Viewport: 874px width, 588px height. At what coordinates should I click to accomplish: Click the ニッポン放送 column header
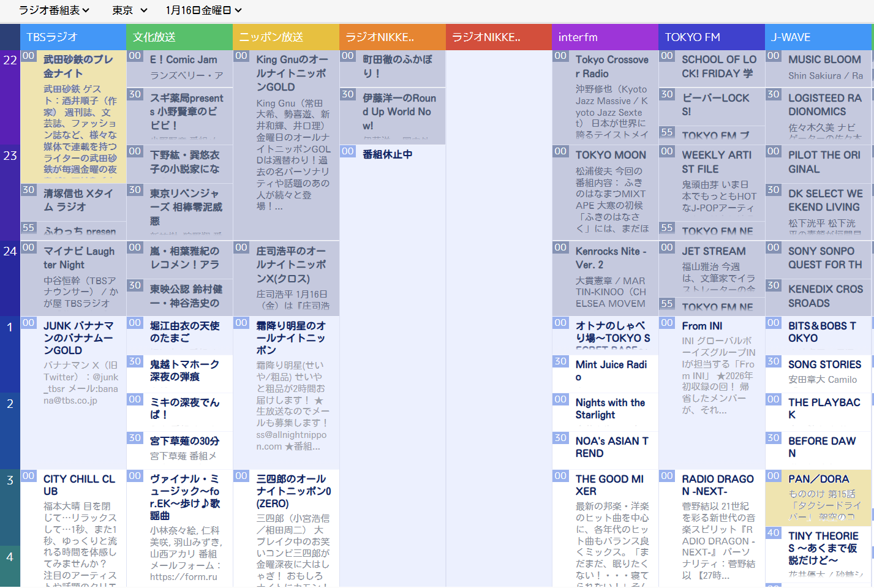coord(285,37)
